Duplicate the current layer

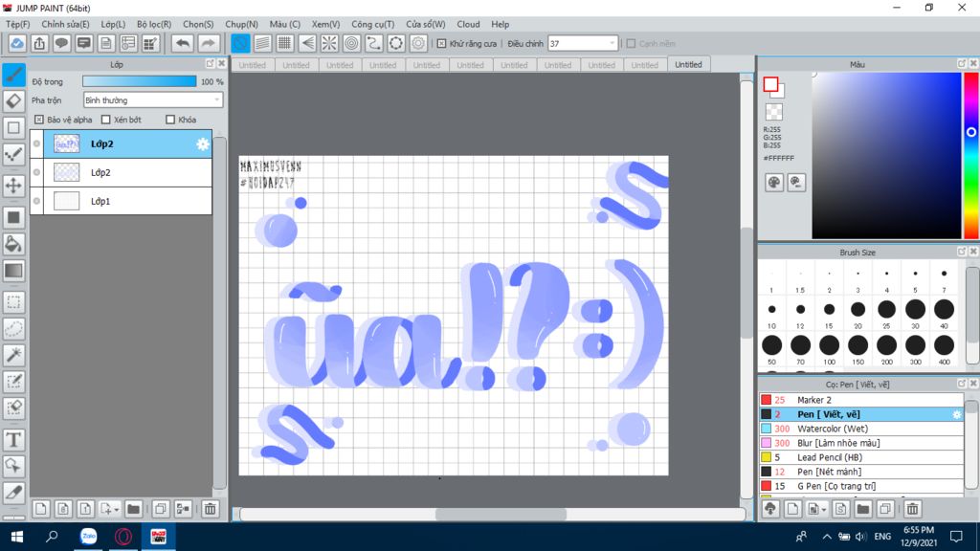(161, 509)
